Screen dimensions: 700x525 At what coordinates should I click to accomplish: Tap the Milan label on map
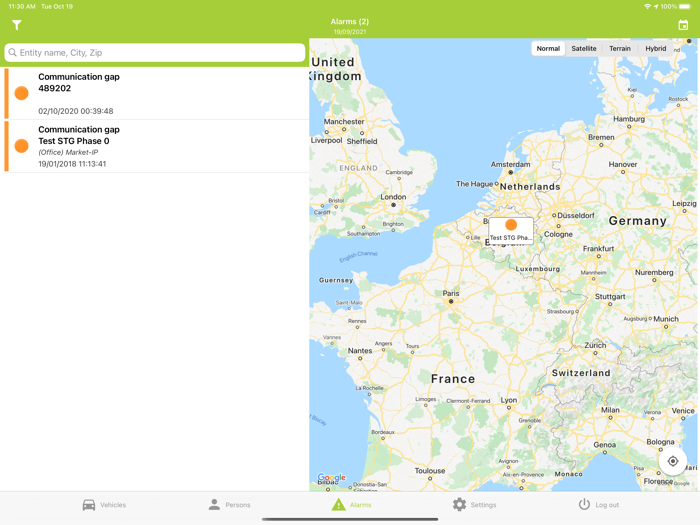tap(610, 410)
